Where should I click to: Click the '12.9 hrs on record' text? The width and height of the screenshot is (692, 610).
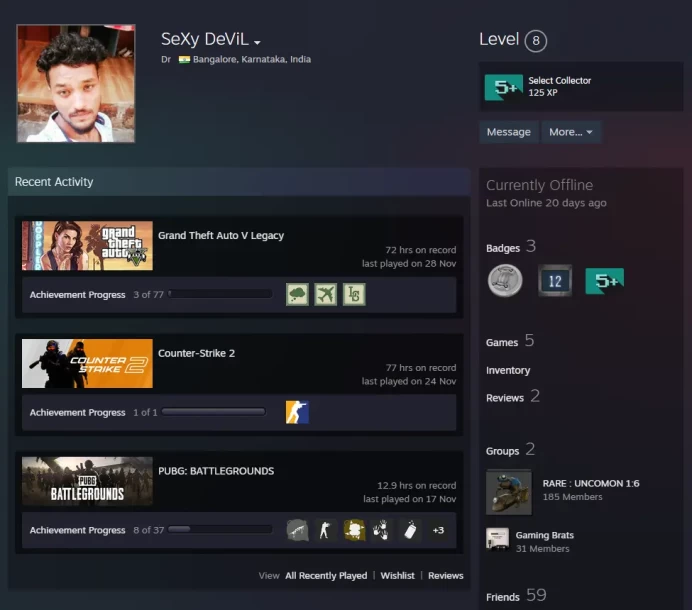pyautogui.click(x=417, y=486)
